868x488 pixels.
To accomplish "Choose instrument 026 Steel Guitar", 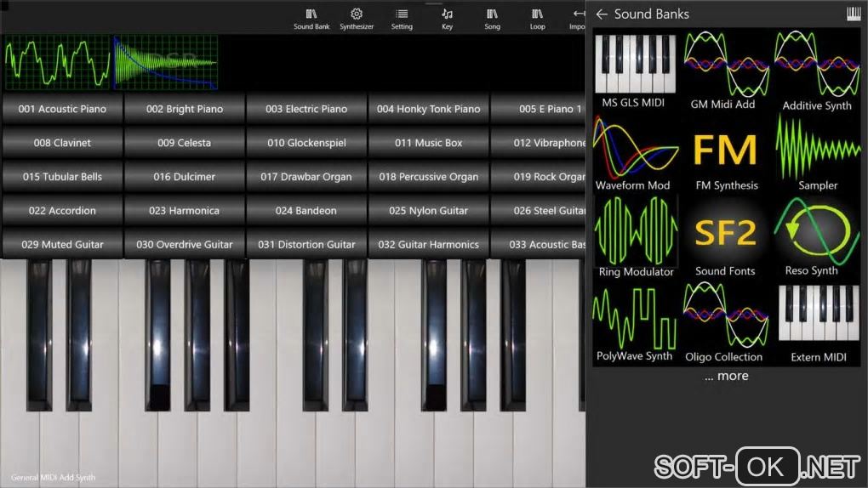I will pyautogui.click(x=539, y=210).
